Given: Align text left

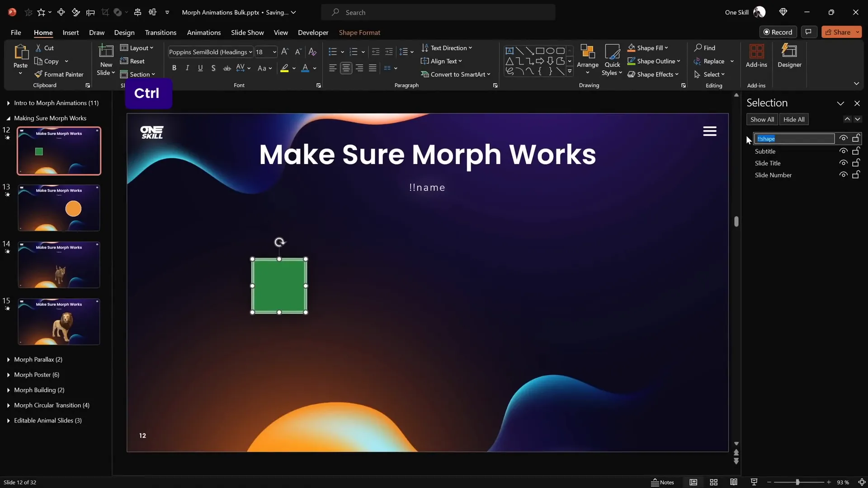Looking at the screenshot, I should [x=333, y=68].
